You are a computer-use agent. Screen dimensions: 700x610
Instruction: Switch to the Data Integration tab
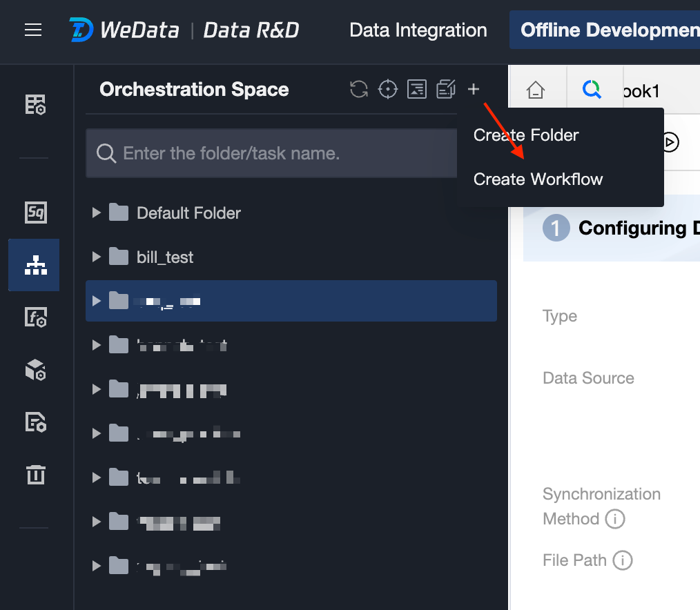[x=418, y=30]
